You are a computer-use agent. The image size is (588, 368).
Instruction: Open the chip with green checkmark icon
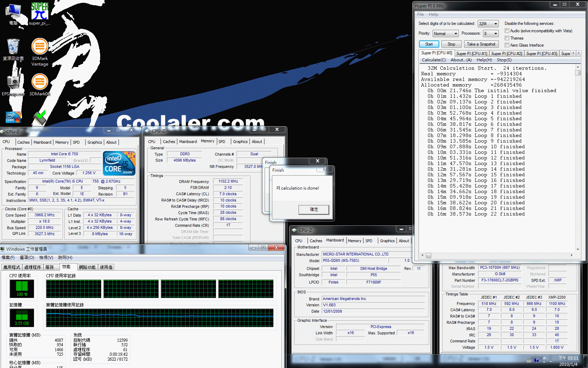pyautogui.click(x=40, y=117)
